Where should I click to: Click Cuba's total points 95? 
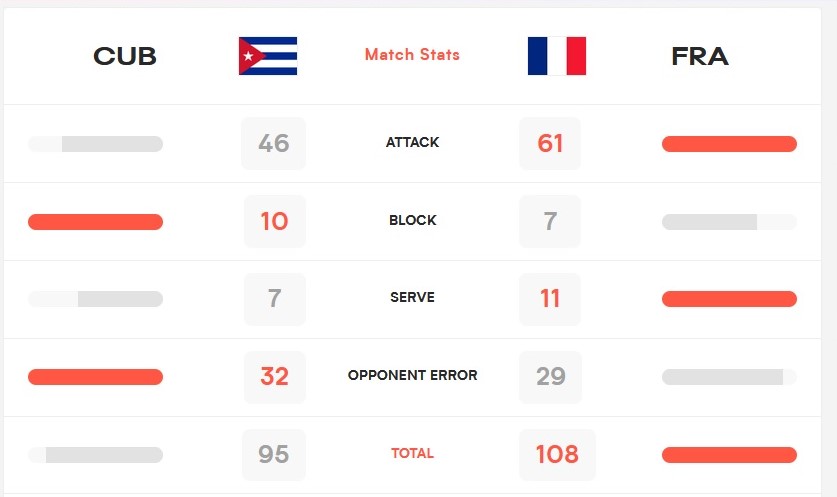click(274, 455)
